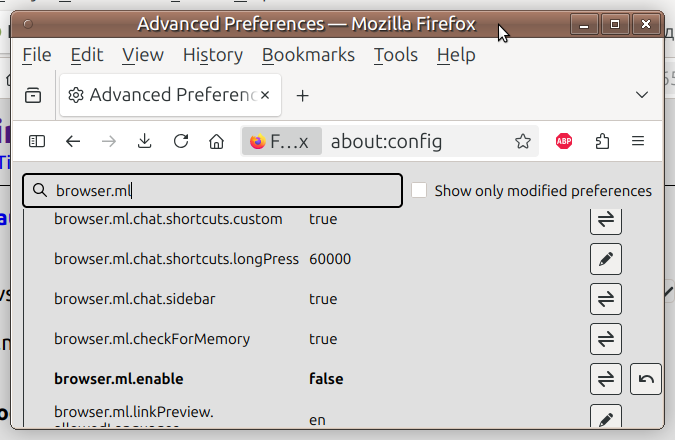Click the preference search field
675x440 pixels.
click(x=225, y=190)
